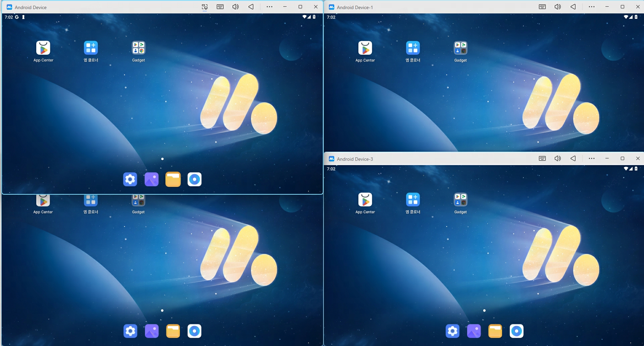This screenshot has width=644, height=346.
Task: Open browser app in partially hidden emulator window dock
Action: pyautogui.click(x=195, y=331)
